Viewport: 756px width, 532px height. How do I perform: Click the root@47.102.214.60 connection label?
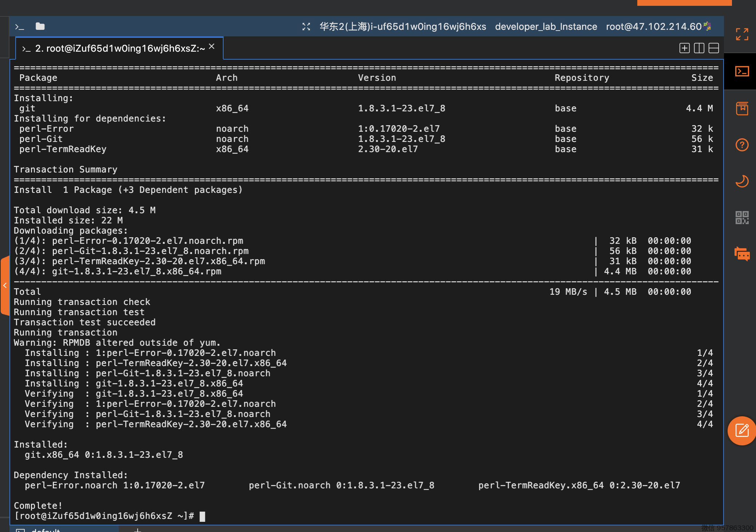point(653,27)
